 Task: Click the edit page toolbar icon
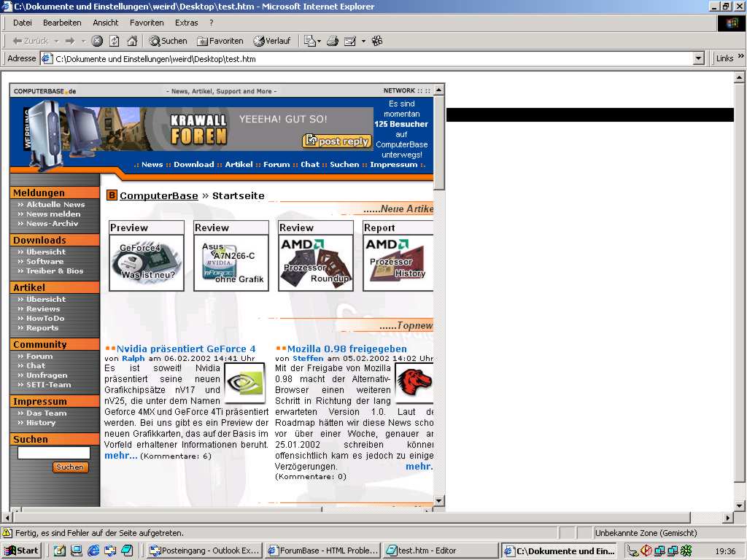(350, 41)
